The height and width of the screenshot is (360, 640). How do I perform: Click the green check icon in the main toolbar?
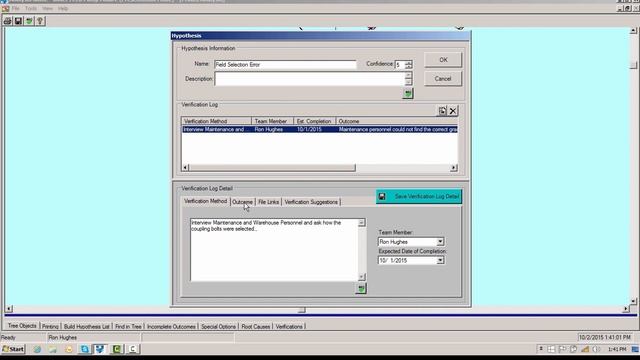tap(29, 21)
